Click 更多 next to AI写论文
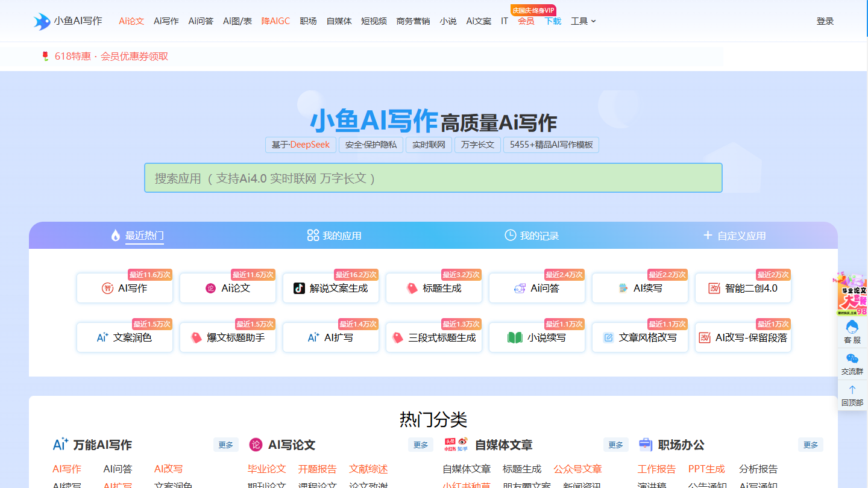The height and width of the screenshot is (488, 868). point(421,445)
